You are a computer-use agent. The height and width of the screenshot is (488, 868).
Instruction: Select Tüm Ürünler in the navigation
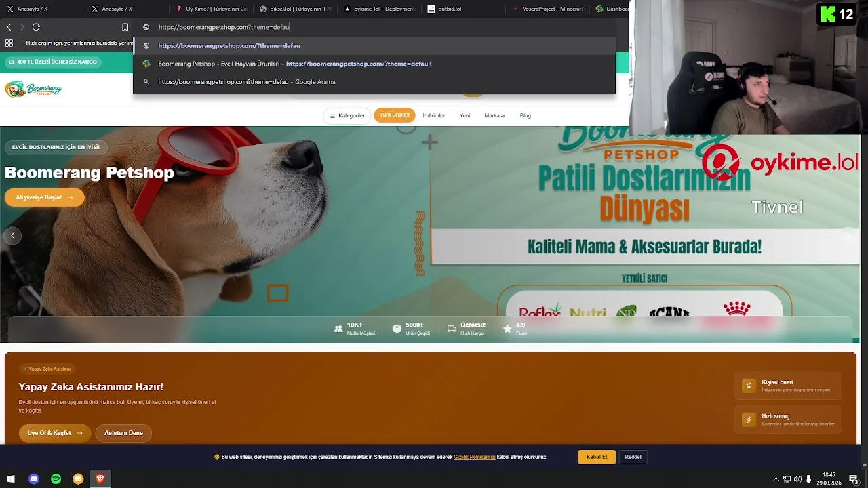(x=395, y=115)
